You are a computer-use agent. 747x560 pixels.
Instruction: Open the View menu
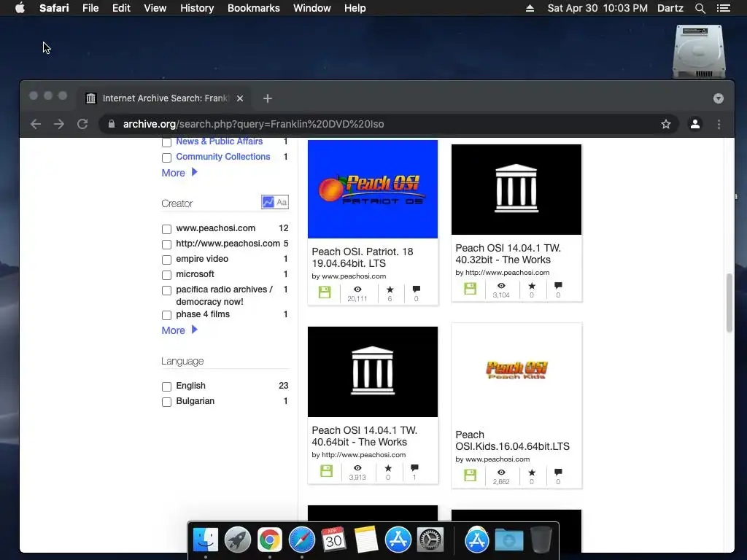coord(155,8)
